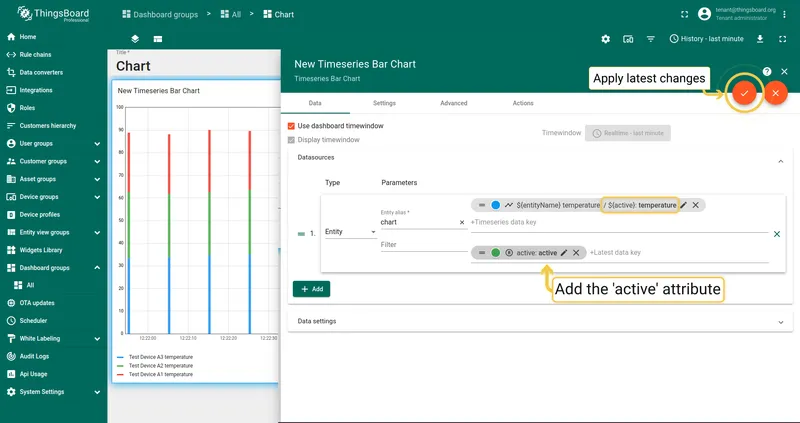Open widget help question mark icon
The image size is (800, 423).
point(767,71)
